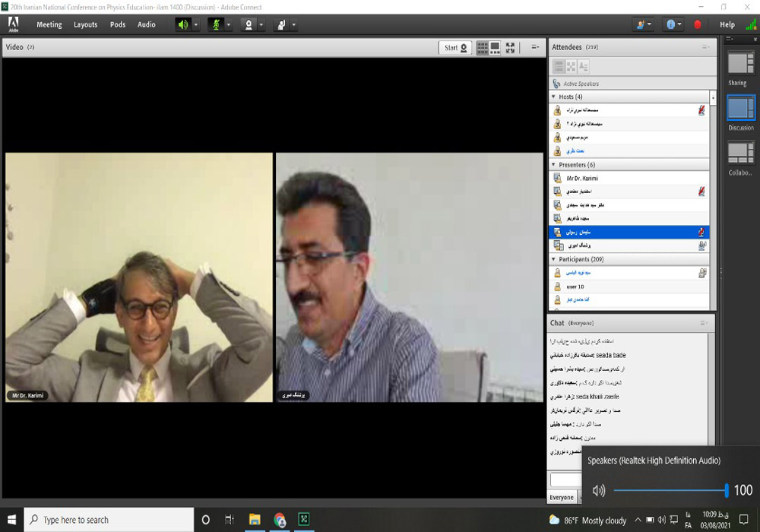Open the Help menu link

pyautogui.click(x=727, y=24)
